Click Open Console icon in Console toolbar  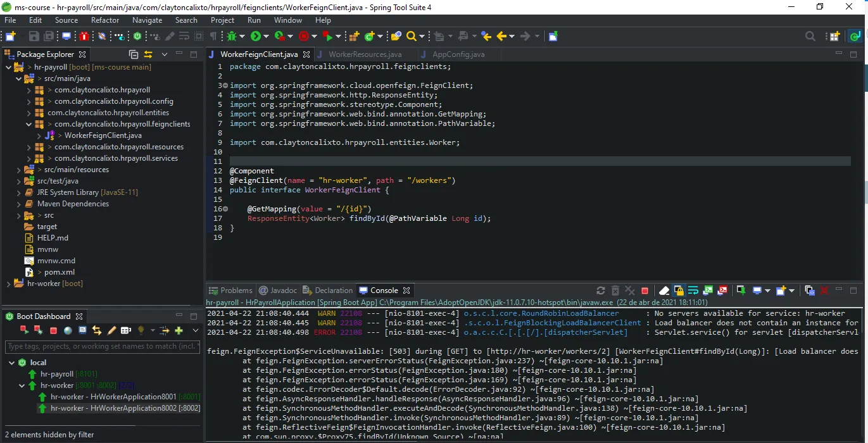pos(781,290)
